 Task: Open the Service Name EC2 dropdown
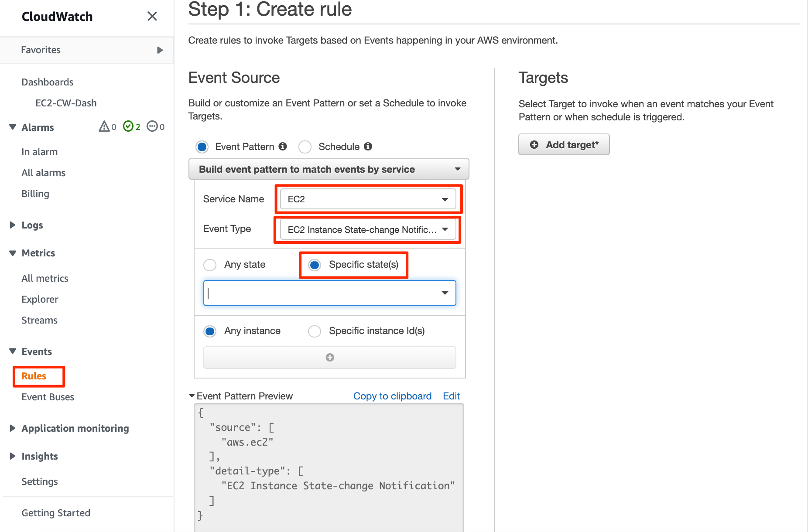point(368,199)
